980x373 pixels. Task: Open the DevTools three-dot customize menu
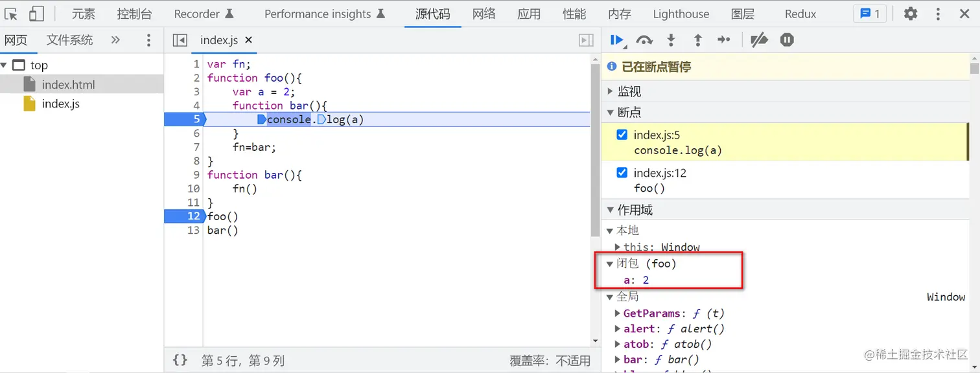pyautogui.click(x=938, y=14)
